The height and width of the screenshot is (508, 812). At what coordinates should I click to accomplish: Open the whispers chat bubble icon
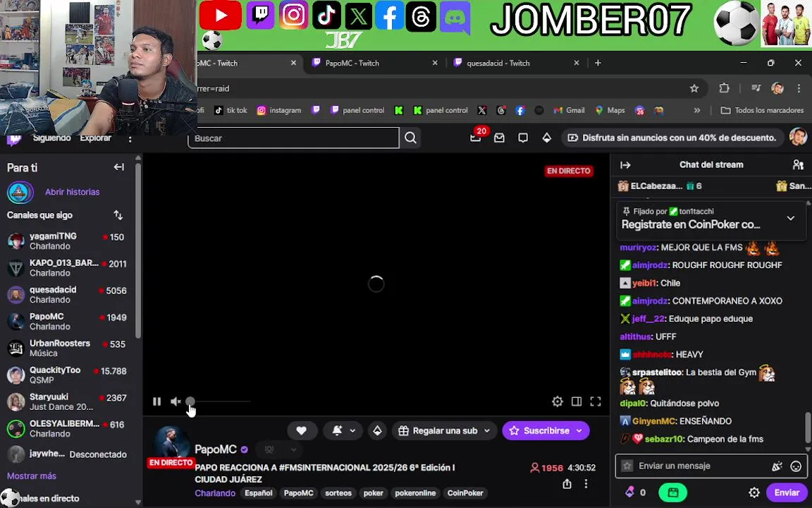523,138
